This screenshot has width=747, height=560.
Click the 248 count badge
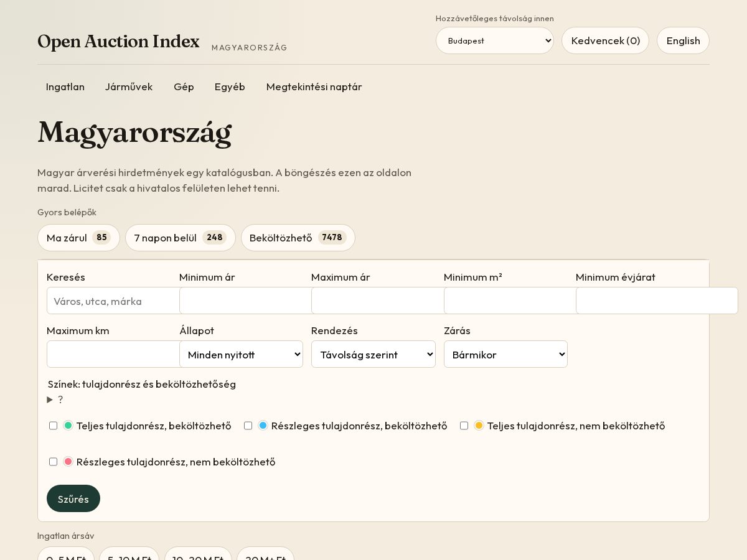coord(215,238)
